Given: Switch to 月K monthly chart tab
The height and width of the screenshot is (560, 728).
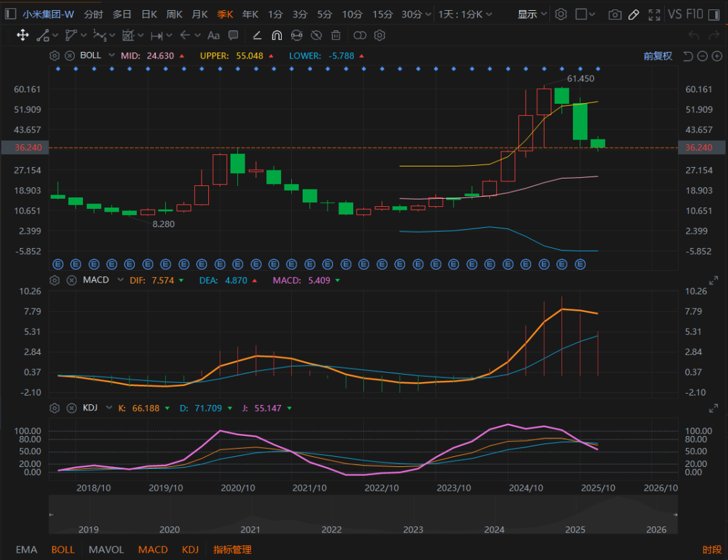Looking at the screenshot, I should [x=200, y=14].
